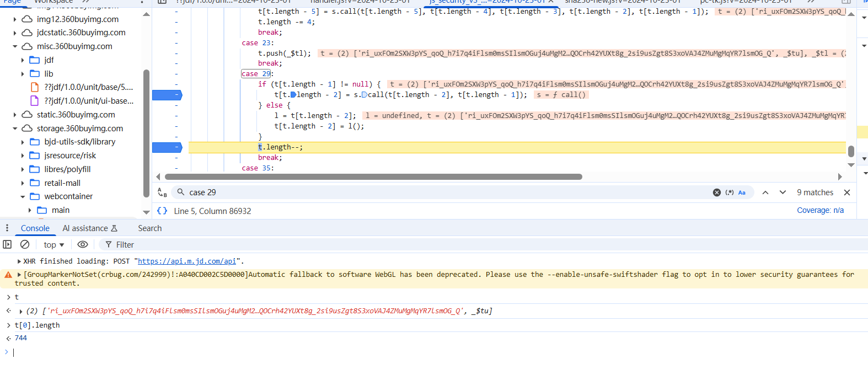Clear the console
Image resolution: width=868 pixels, height=380 pixels.
point(25,244)
